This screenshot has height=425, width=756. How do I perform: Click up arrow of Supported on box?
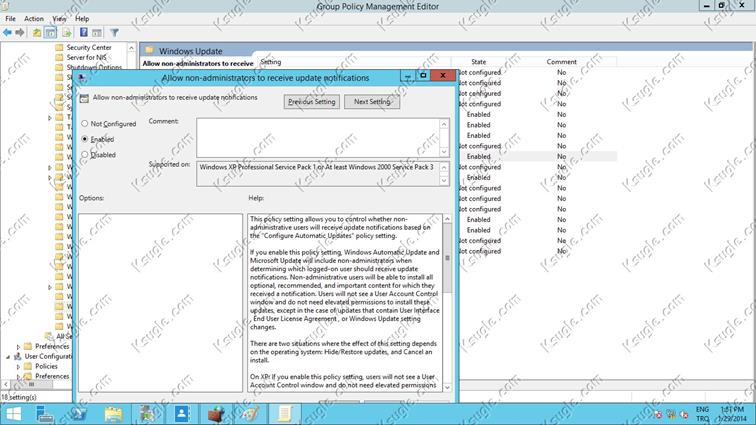click(444, 168)
